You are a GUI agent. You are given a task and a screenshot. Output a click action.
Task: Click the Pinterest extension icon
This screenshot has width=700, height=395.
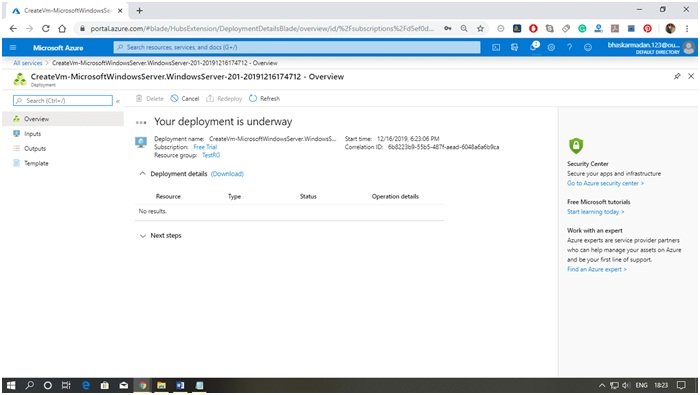[x=647, y=29]
